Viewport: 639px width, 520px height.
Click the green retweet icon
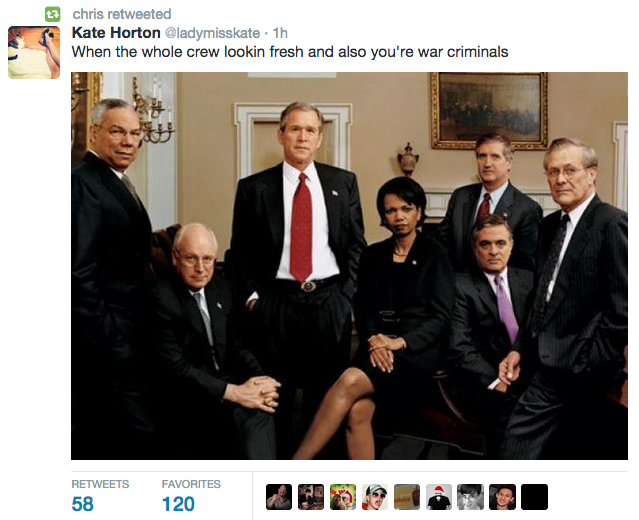pyautogui.click(x=53, y=15)
